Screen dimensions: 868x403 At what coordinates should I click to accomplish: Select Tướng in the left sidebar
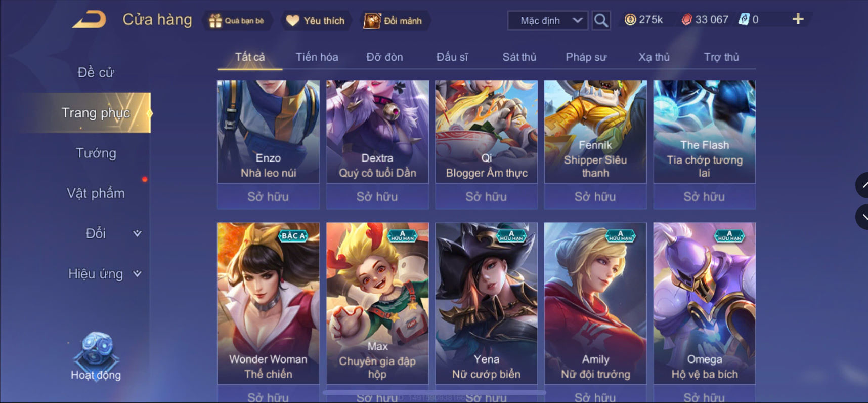[x=96, y=153]
